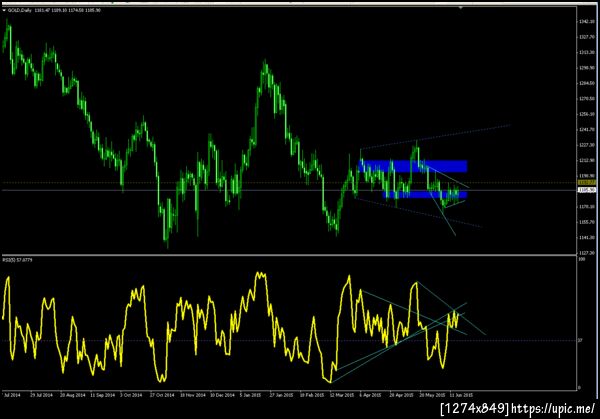
Task: Click the divider between the price and RSI panes
Action: coord(288,255)
